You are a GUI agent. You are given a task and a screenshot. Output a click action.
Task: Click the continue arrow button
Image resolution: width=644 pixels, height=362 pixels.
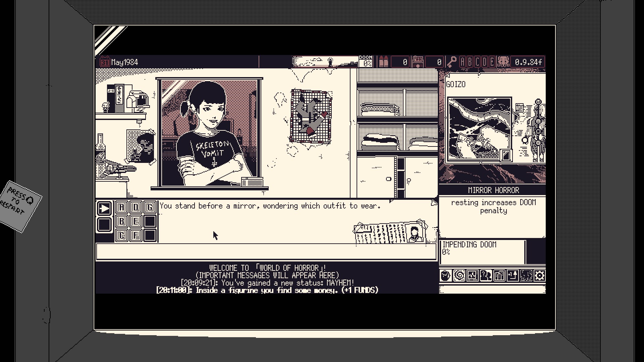(x=104, y=208)
